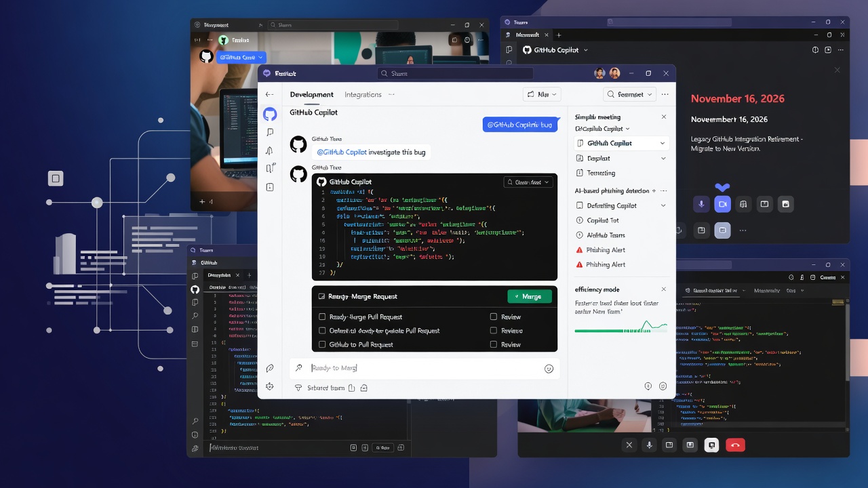The image size is (868, 488).
Task: Click plus icon beside AI-based phishing detection
Action: pyautogui.click(x=654, y=191)
